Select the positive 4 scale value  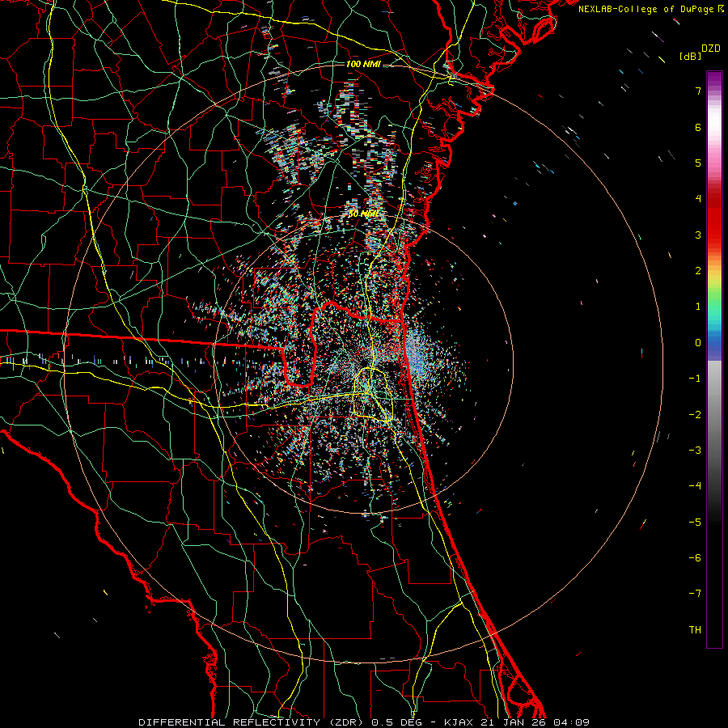(698, 199)
